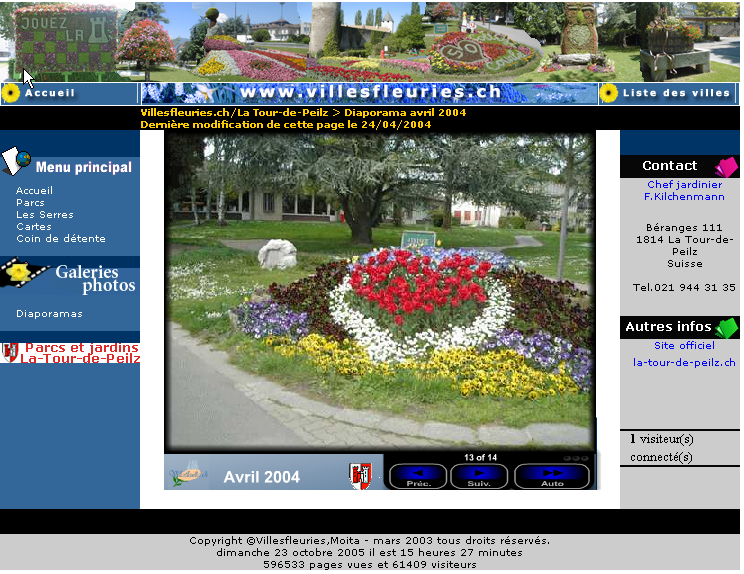Start Auto slideshow playback
The height and width of the screenshot is (574, 744).
(x=552, y=476)
